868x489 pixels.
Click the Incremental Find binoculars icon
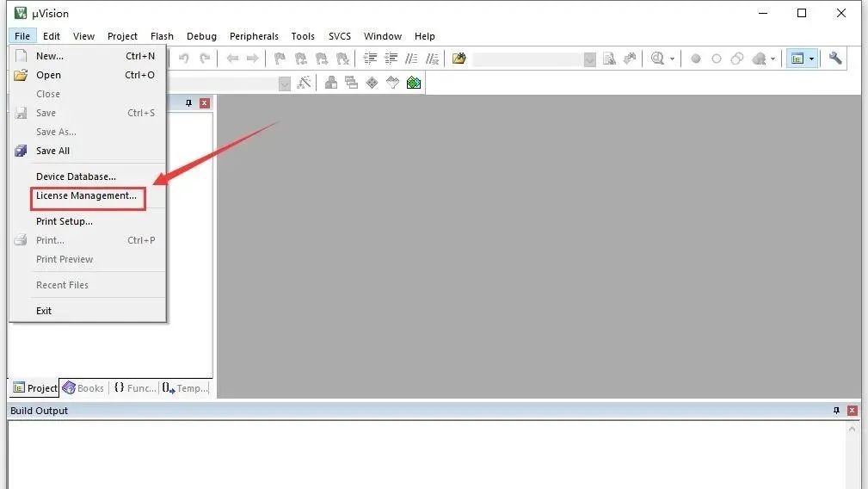tap(630, 59)
